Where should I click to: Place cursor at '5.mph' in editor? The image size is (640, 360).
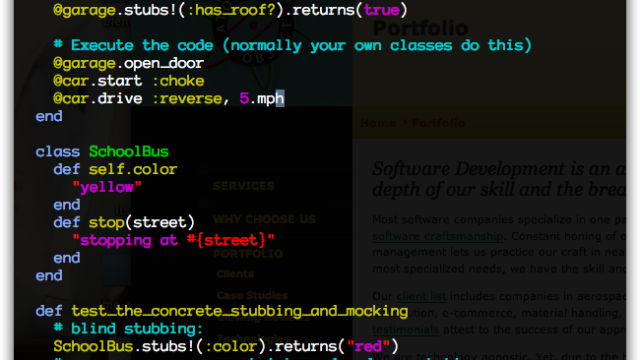click(262, 99)
